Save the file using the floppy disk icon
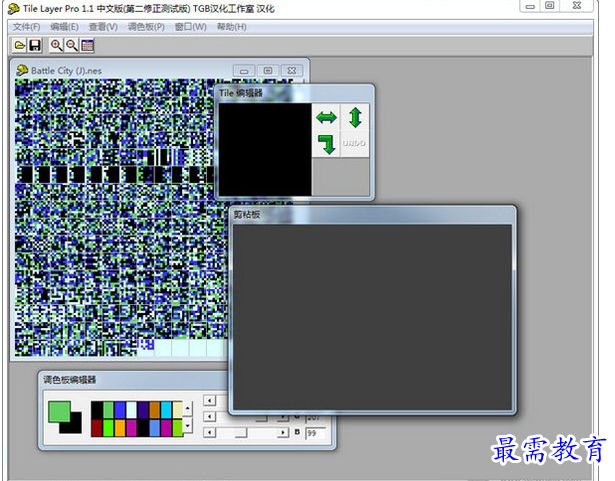Image resolution: width=615 pixels, height=481 pixels. pos(35,46)
